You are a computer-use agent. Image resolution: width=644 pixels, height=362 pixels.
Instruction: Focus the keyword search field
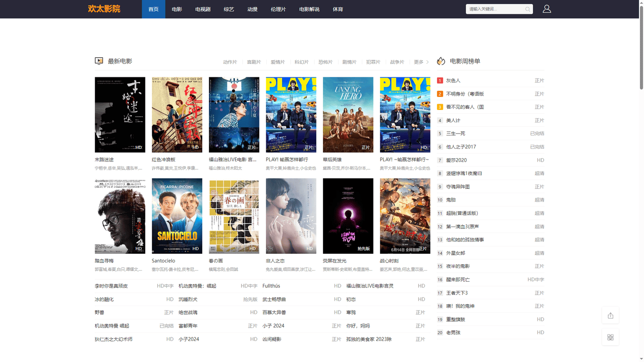pos(495,9)
